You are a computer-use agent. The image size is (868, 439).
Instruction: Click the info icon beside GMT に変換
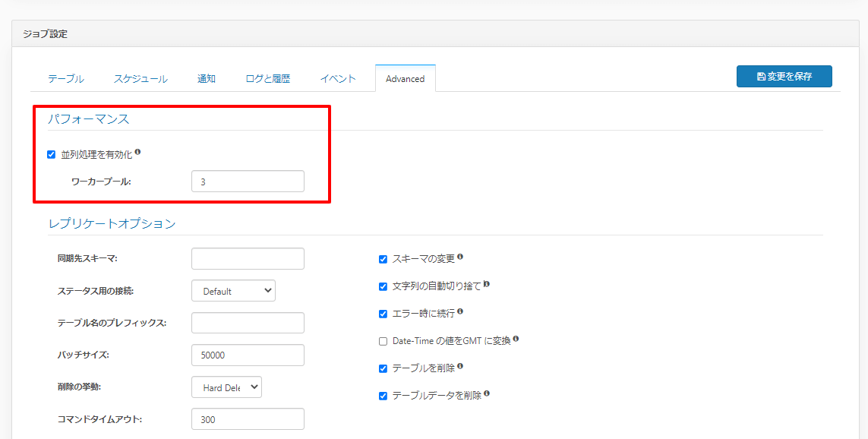(x=516, y=339)
